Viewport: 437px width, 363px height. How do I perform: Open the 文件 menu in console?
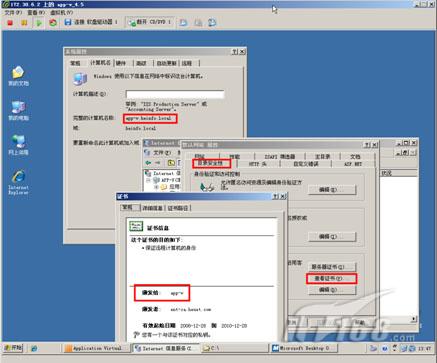13,12
